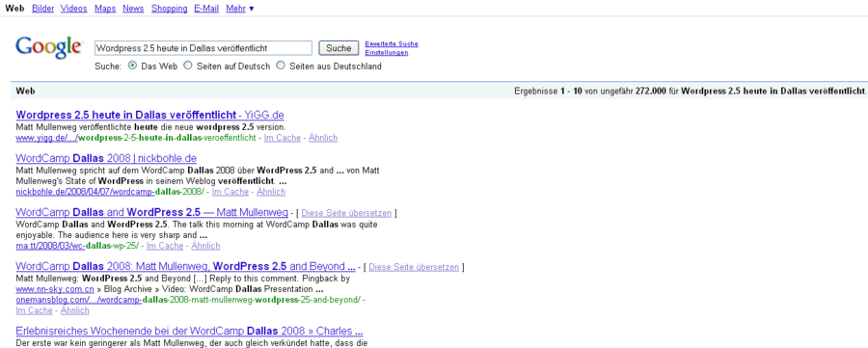Screen dimensions: 868x348
Task: Open Erweiterte Suche link
Action: (x=392, y=43)
